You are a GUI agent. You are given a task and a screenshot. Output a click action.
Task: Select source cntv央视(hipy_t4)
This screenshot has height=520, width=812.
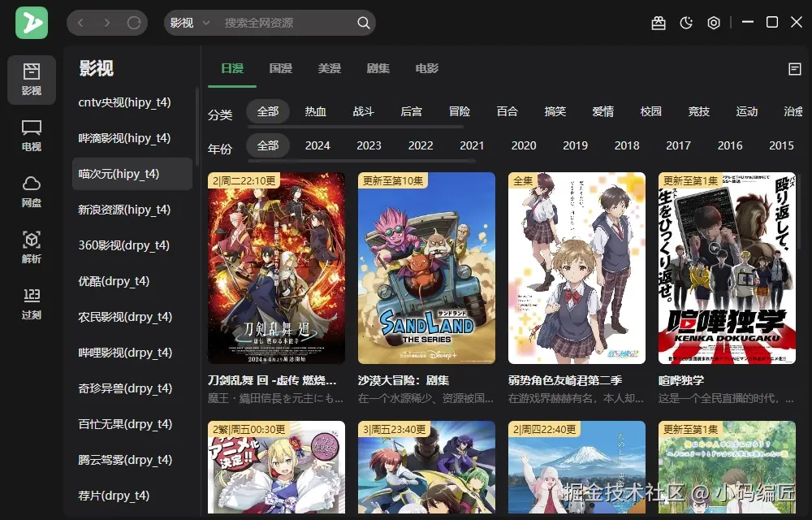point(132,102)
